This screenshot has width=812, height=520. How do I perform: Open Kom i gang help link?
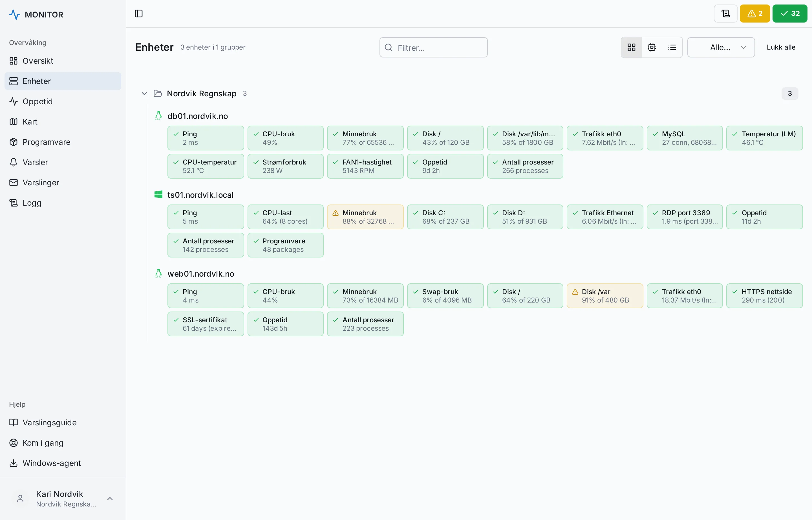[63, 443]
